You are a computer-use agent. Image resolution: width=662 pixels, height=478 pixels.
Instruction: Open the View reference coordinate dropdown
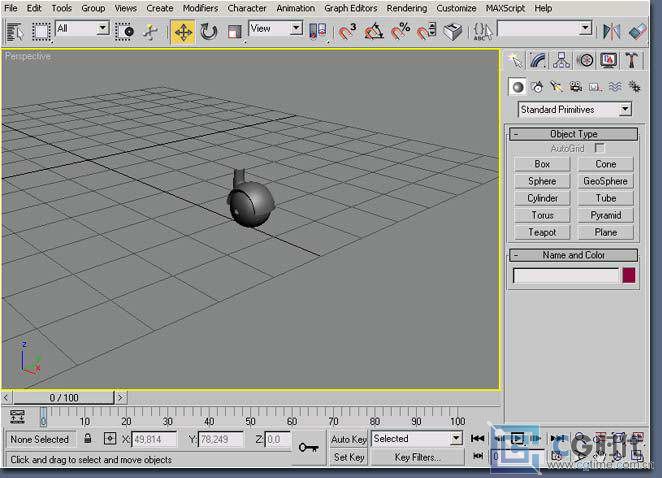tap(276, 29)
